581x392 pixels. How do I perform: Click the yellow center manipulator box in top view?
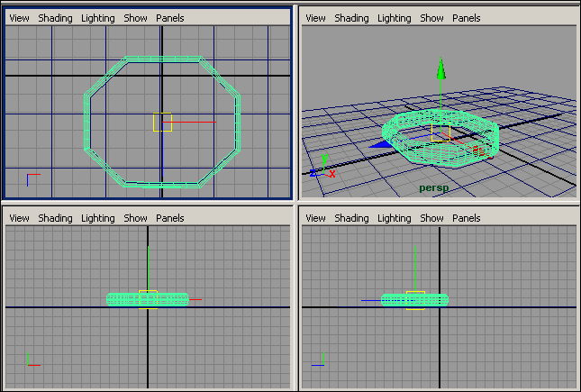pyautogui.click(x=162, y=122)
